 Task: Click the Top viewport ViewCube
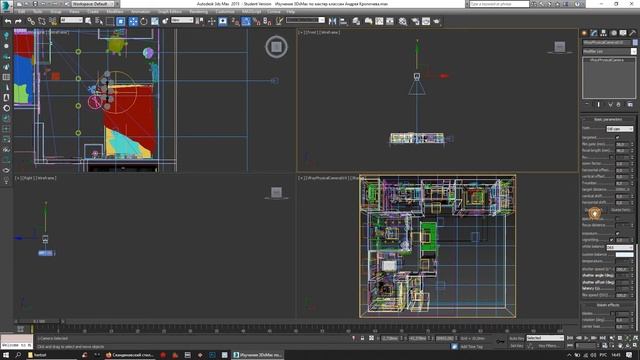click(276, 47)
